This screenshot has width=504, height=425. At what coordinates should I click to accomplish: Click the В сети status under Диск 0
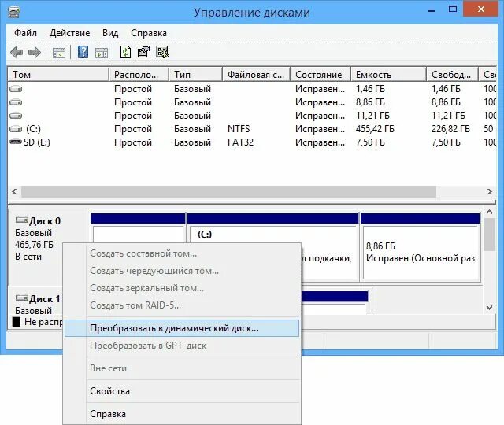28,257
